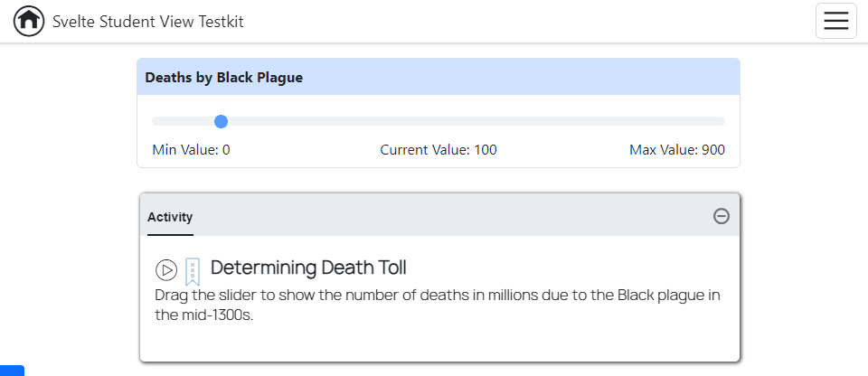The width and height of the screenshot is (868, 376).
Task: Click the Activity panel gray header bar
Action: coord(452,216)
